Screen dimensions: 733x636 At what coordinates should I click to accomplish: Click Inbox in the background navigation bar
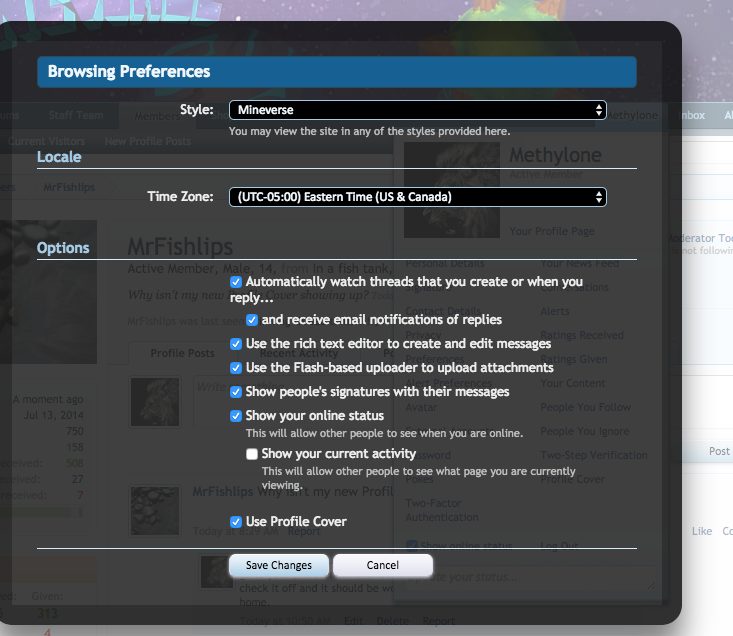pos(692,115)
